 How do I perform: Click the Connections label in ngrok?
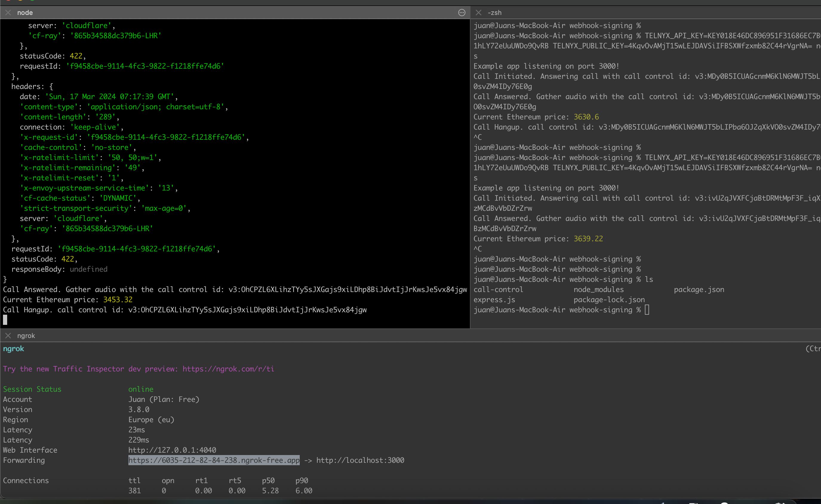tap(26, 481)
